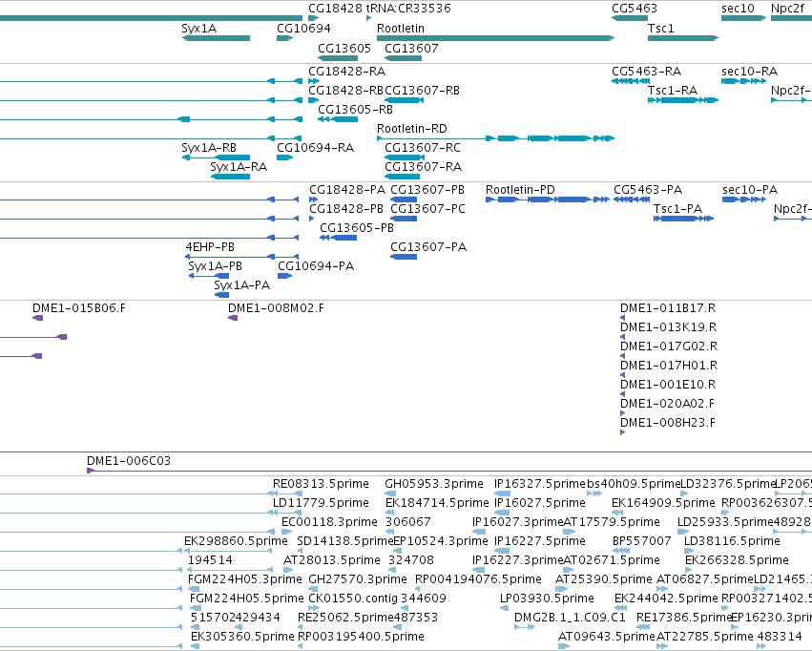The height and width of the screenshot is (651, 812).
Task: Open the RP004194076.5prime EST label
Action: [x=478, y=579]
